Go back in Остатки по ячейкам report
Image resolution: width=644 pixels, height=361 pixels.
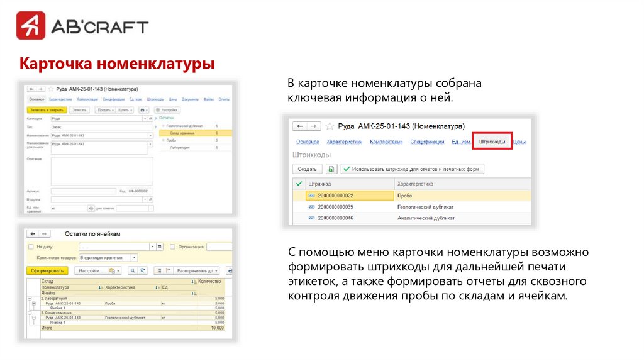pos(33,234)
